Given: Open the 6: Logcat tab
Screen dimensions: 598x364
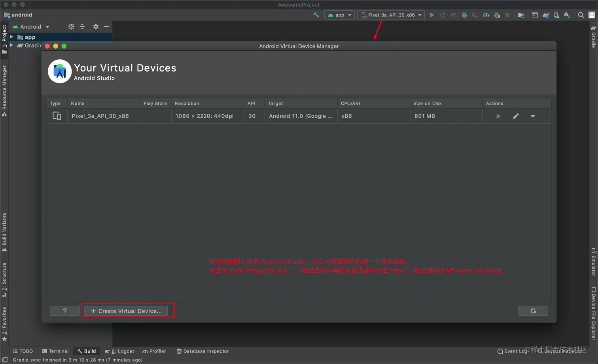Looking at the screenshot, I should pos(119,351).
